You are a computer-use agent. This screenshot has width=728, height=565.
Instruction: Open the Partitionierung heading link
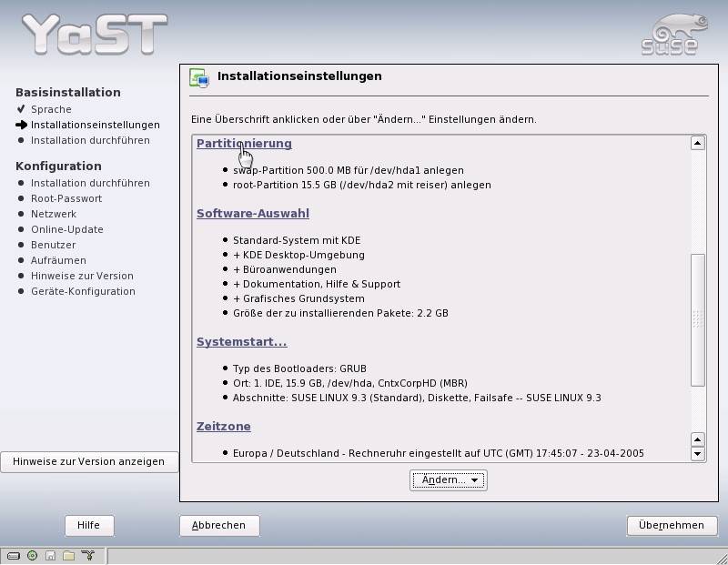click(244, 144)
